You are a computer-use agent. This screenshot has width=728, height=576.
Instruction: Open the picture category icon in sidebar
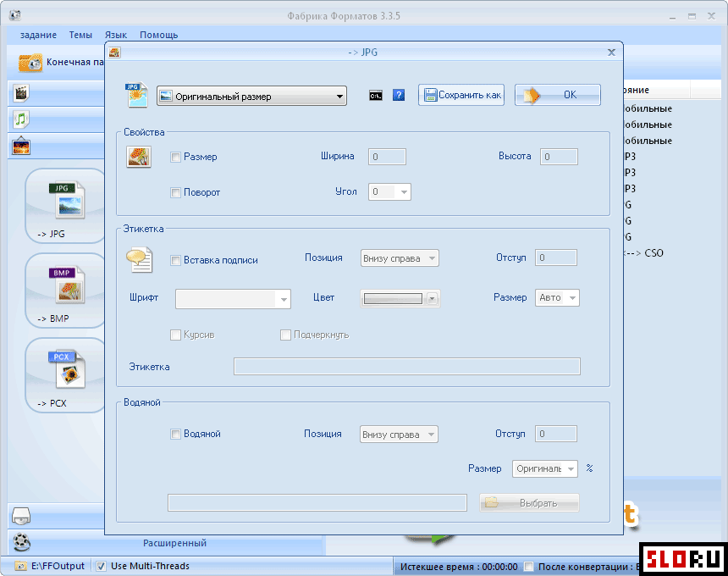(x=21, y=147)
